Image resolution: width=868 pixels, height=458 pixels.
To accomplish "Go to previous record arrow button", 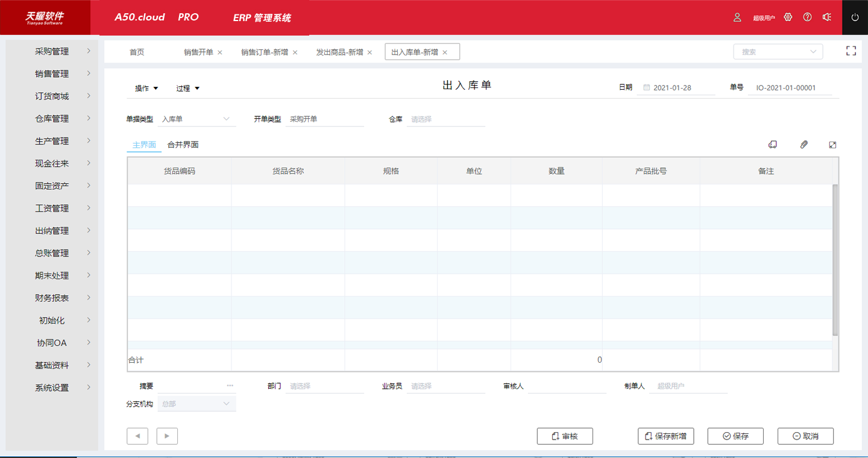I will click(137, 436).
